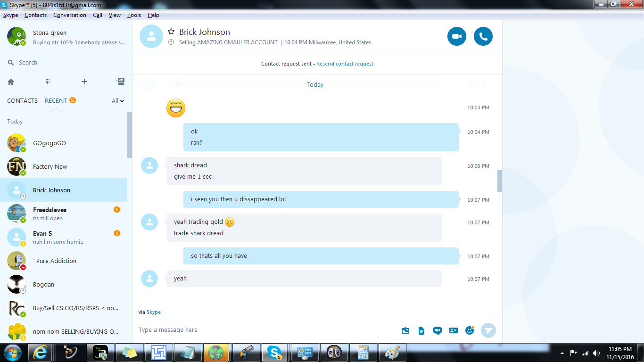The width and height of the screenshot is (644, 362).
Task: Click the Type a message here field
Action: 266,330
